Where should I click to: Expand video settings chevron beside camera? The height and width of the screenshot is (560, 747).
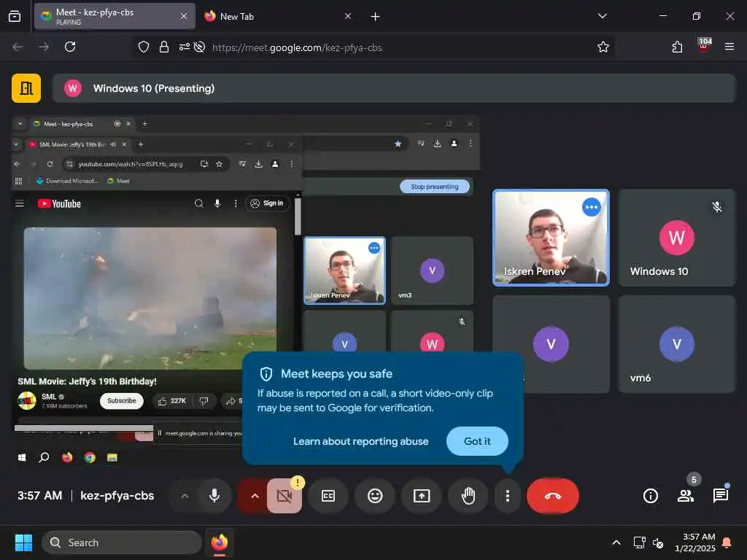pos(255,496)
